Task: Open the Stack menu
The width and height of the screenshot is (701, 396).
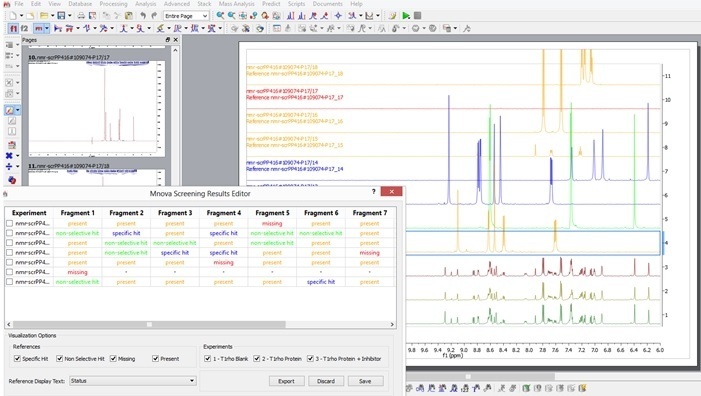Action: pos(204,4)
